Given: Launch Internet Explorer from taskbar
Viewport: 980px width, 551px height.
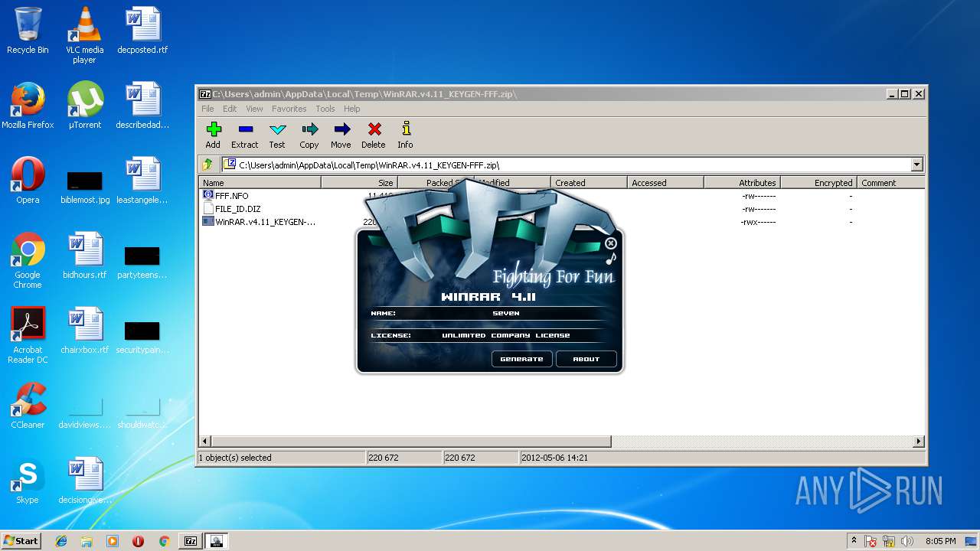Looking at the screenshot, I should [61, 541].
